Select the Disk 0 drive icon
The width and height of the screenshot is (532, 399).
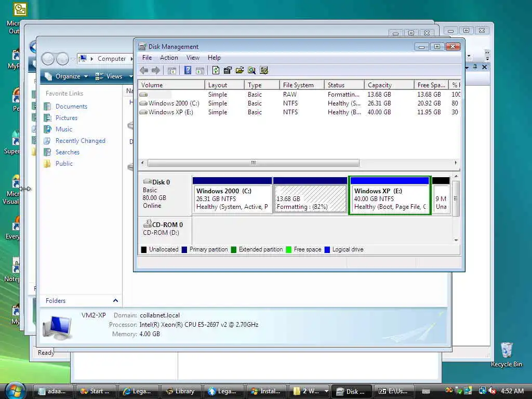coord(147,181)
